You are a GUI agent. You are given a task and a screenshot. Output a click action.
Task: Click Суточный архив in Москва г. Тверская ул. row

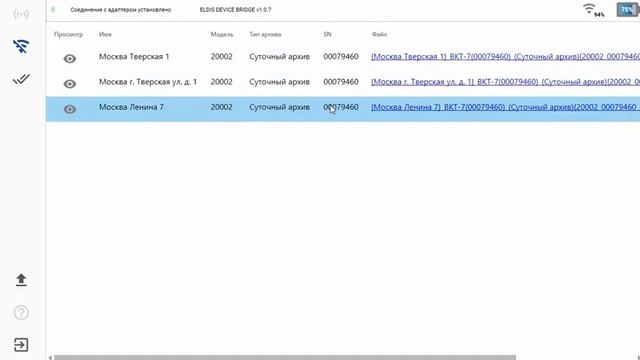click(280, 82)
